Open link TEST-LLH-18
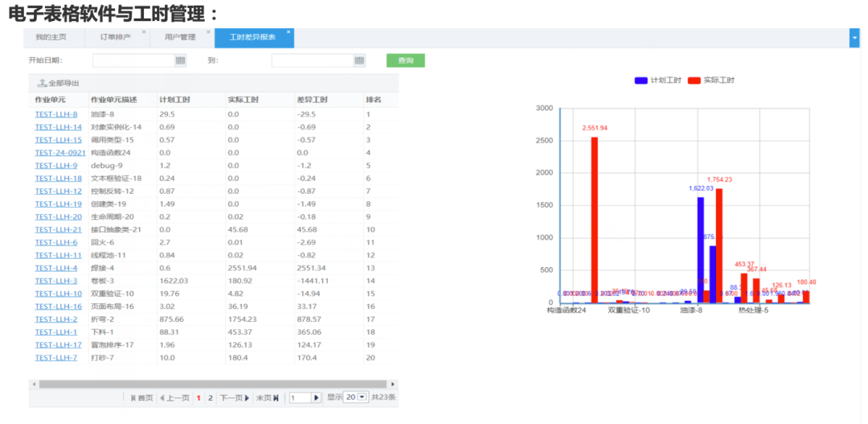Image resolution: width=868 pixels, height=424 pixels. tap(58, 178)
